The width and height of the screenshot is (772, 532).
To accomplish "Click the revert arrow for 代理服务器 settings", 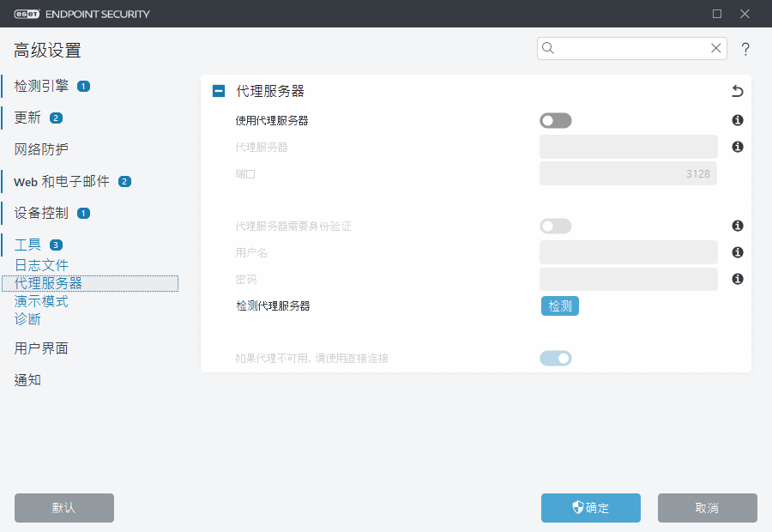I will coord(736,90).
